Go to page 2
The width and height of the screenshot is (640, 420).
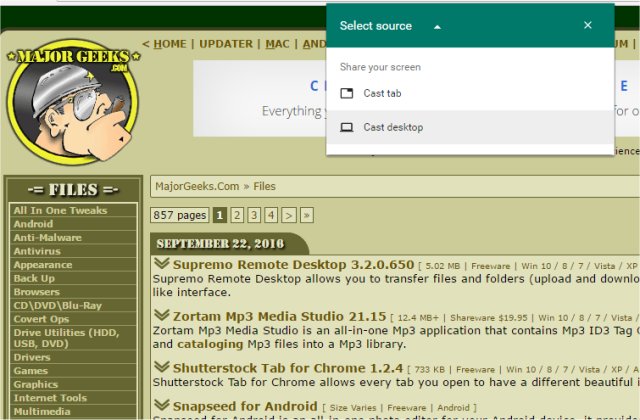point(237,215)
